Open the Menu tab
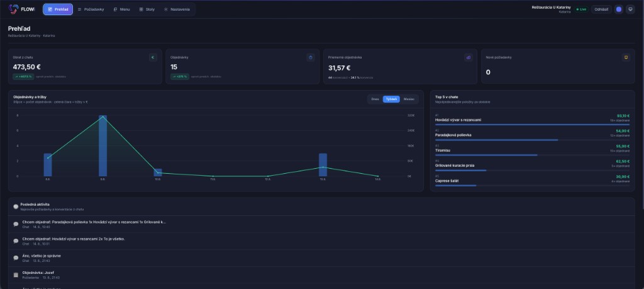 pos(121,9)
